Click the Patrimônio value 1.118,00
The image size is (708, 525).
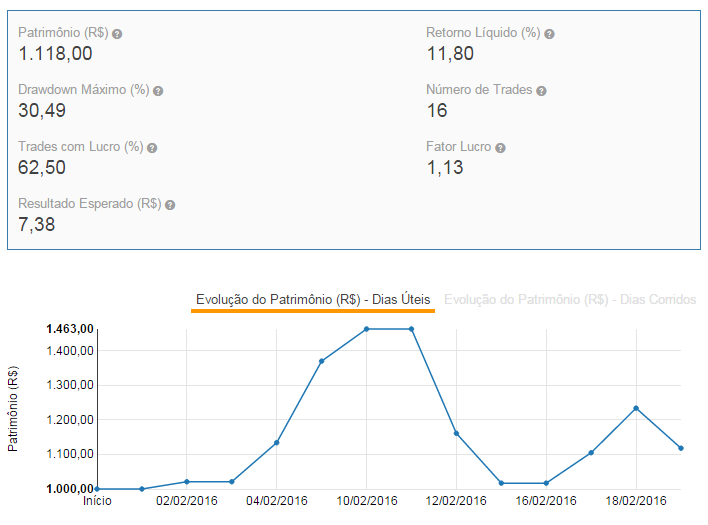pos(56,54)
